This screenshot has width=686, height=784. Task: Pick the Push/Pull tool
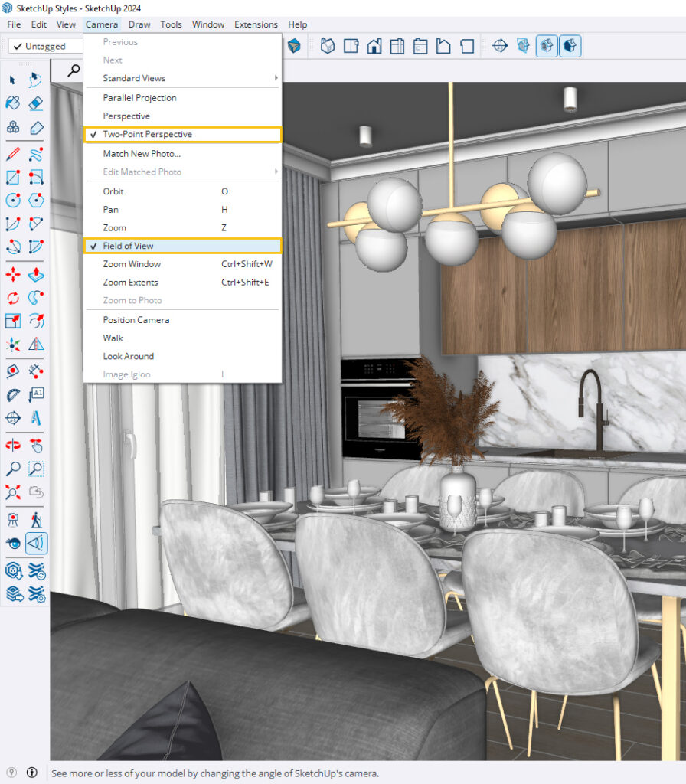pos(36,274)
